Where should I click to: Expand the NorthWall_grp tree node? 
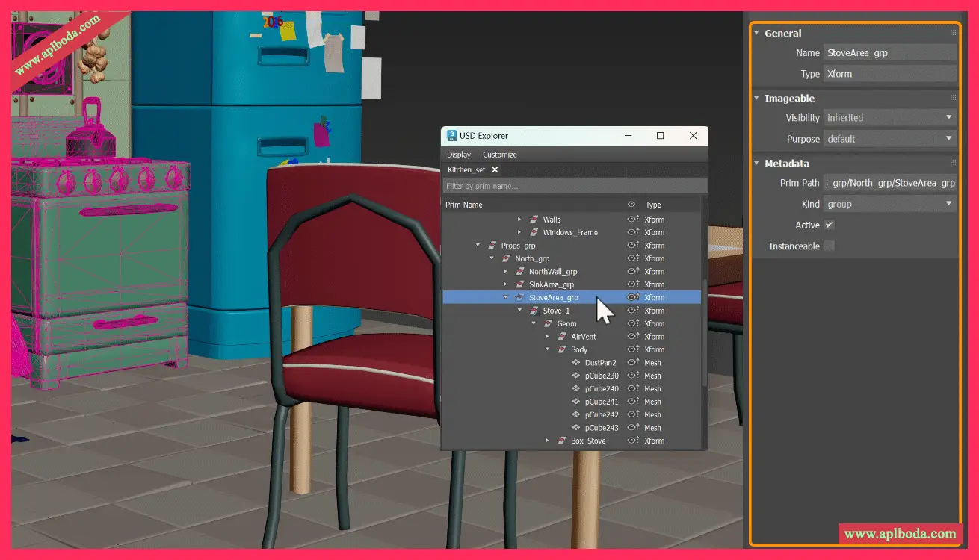pos(506,272)
